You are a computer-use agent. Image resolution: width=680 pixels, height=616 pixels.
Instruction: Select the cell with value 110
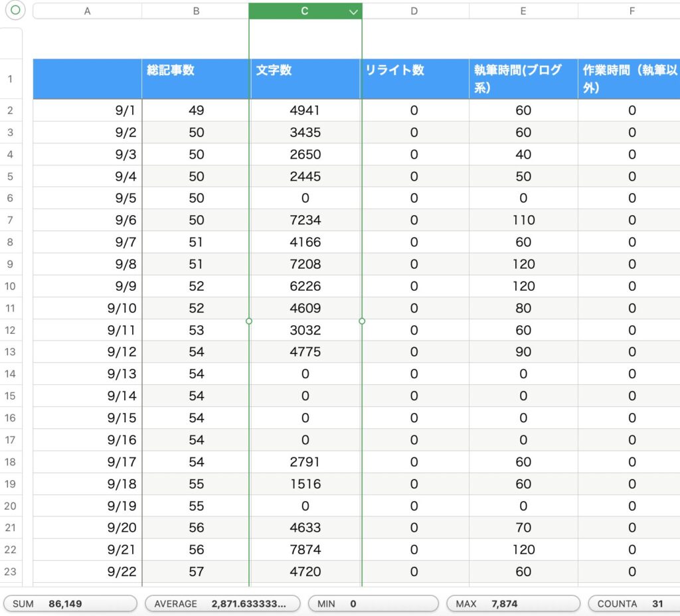pyautogui.click(x=523, y=220)
